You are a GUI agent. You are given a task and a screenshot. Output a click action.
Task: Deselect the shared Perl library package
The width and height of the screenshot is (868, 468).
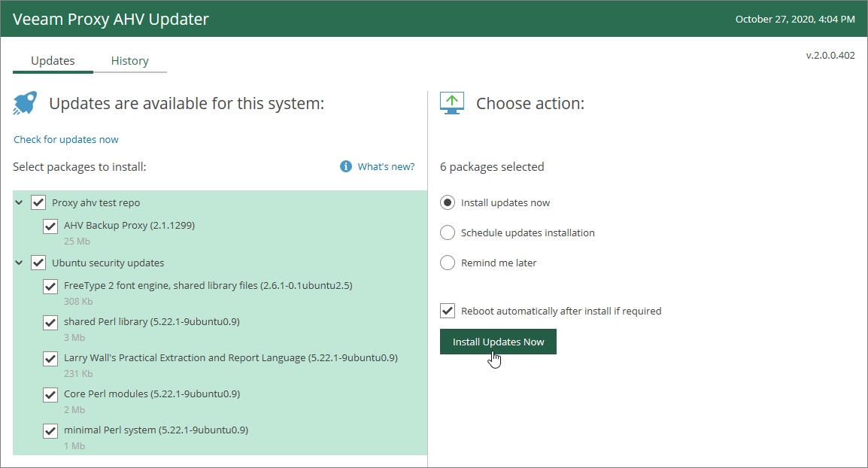click(50, 322)
